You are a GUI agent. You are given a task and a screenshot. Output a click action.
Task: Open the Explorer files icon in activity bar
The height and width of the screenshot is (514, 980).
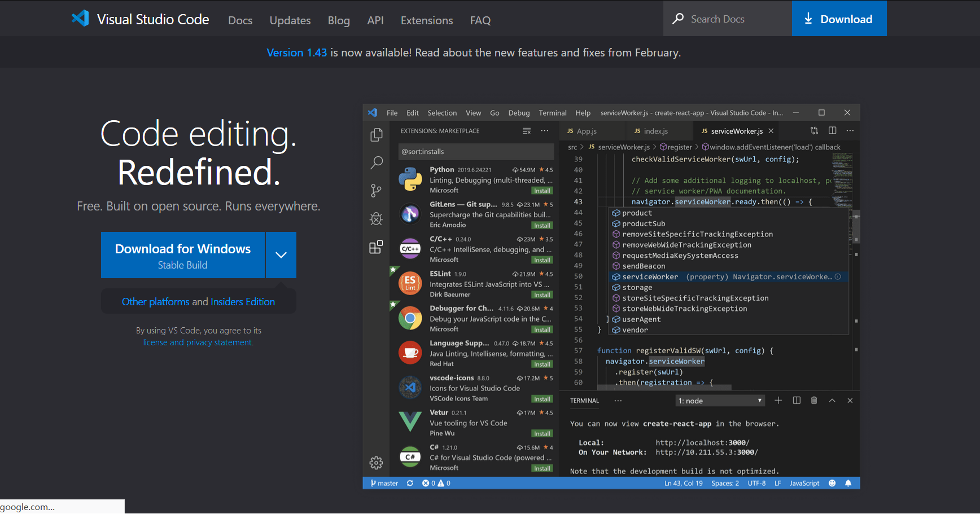click(376, 135)
